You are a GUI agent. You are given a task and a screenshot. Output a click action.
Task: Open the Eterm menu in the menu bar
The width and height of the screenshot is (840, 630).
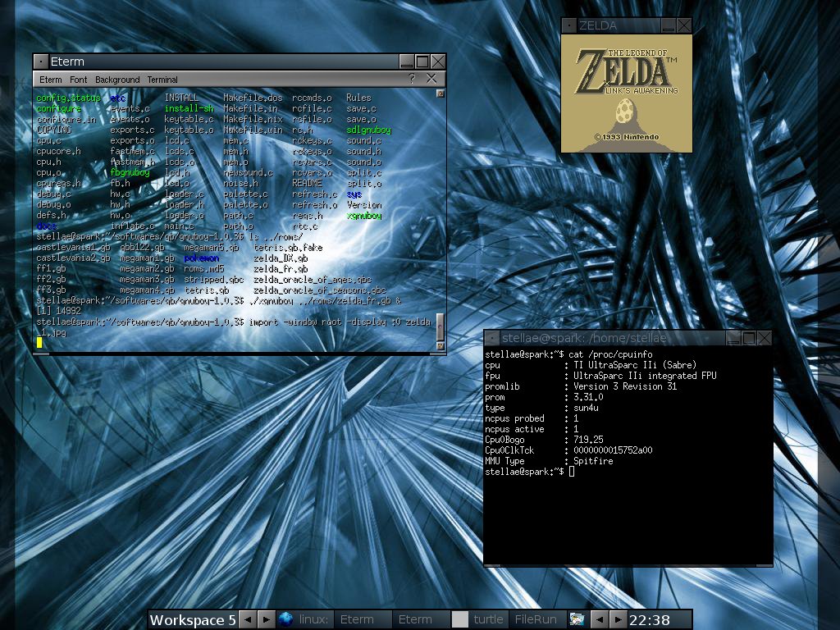pos(50,80)
